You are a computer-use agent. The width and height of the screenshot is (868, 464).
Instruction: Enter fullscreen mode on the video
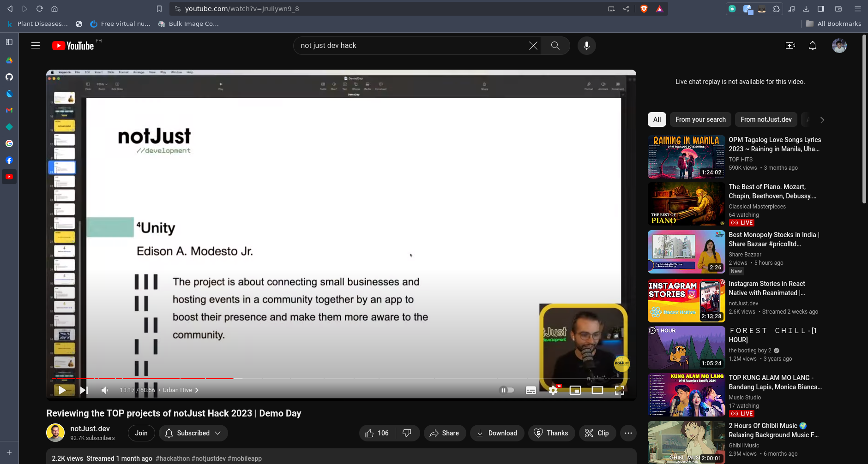(620, 390)
